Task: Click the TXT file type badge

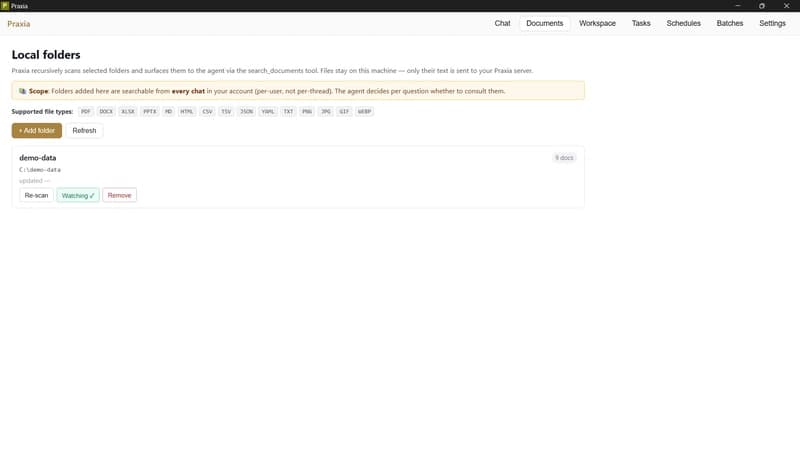Action: [x=288, y=112]
